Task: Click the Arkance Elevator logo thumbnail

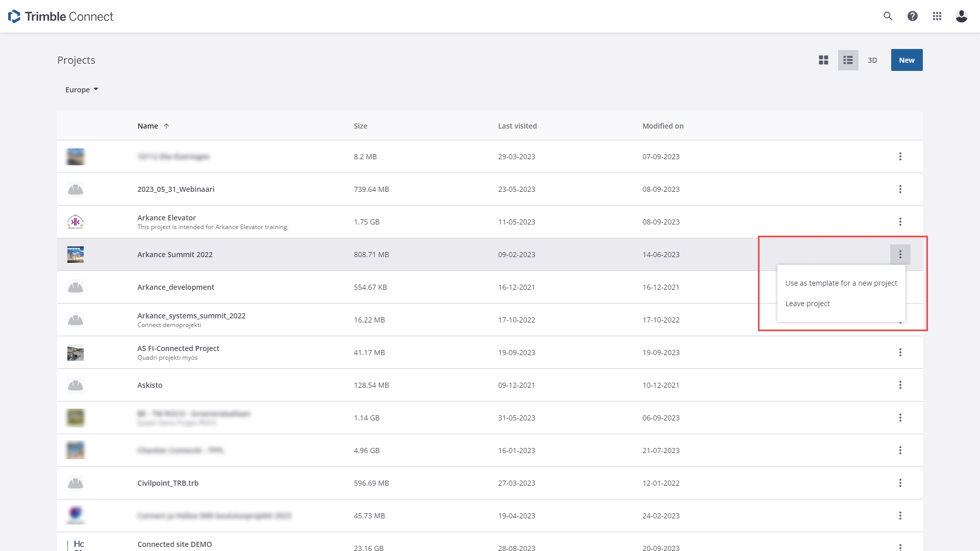Action: point(76,222)
